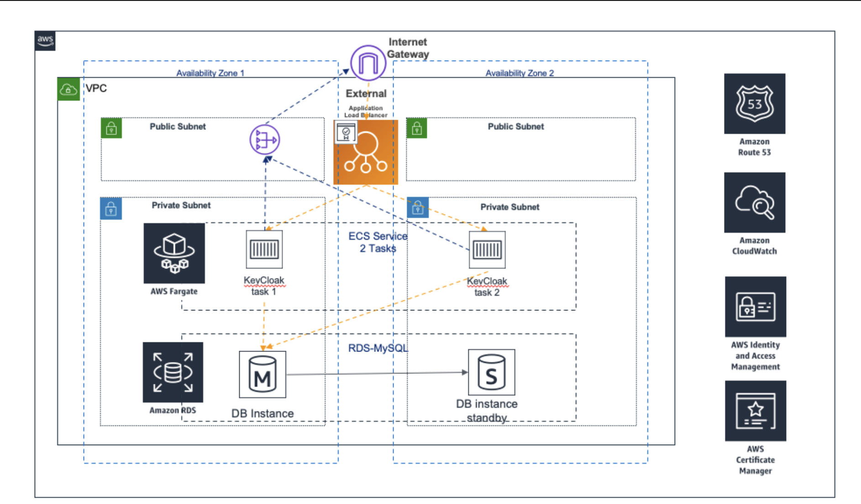861x504 pixels.
Task: Select the Amazon RDS icon
Action: tap(173, 372)
